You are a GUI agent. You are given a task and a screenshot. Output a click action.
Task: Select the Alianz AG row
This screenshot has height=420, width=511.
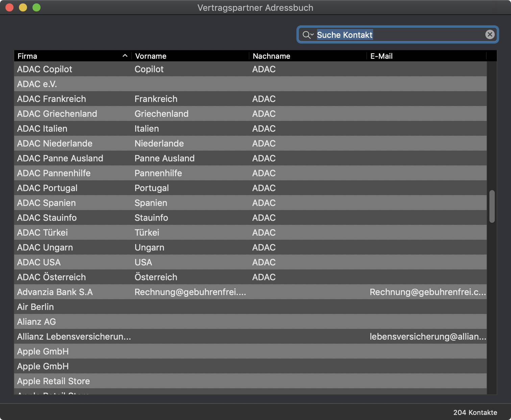tap(250, 321)
